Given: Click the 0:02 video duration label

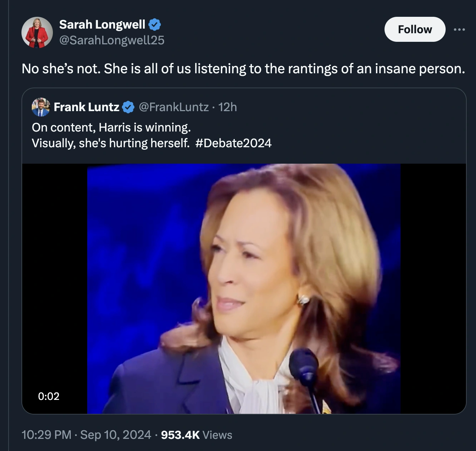Looking at the screenshot, I should 49,396.
